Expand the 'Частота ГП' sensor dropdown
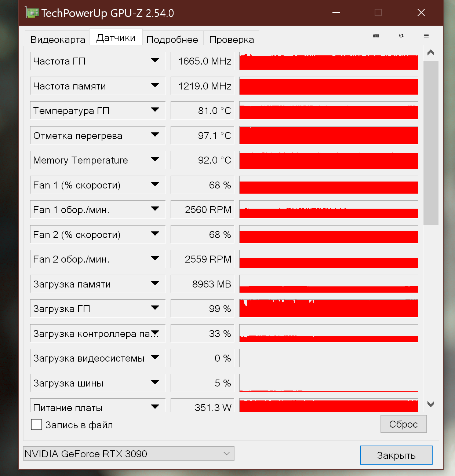Viewport: 455px width, 476px height. click(x=155, y=61)
